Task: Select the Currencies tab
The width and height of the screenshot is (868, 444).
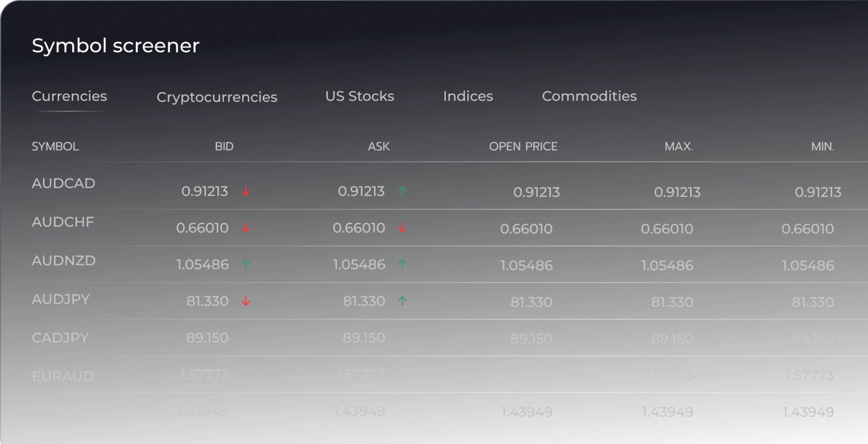Action: (x=69, y=96)
